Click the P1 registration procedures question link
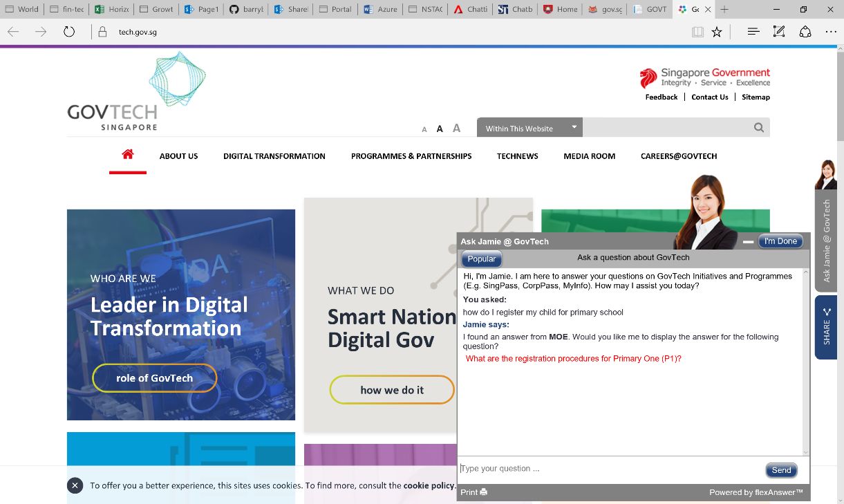 (574, 359)
